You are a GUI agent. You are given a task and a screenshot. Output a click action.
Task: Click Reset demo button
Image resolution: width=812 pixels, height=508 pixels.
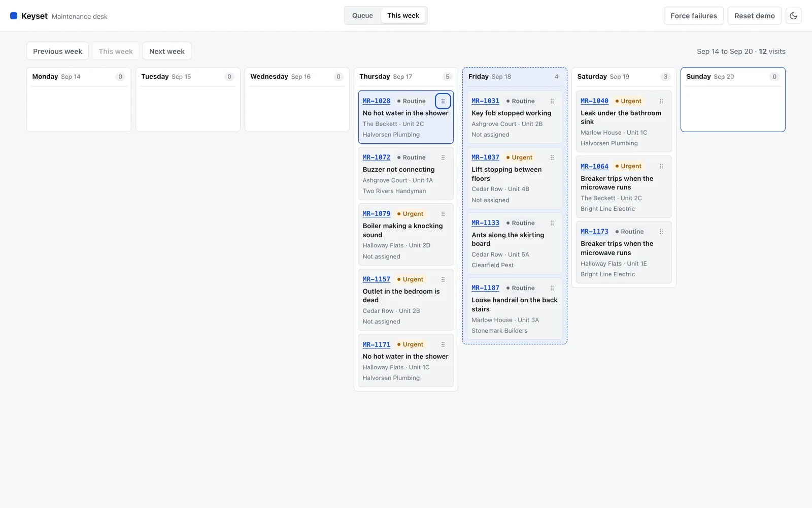coord(755,16)
